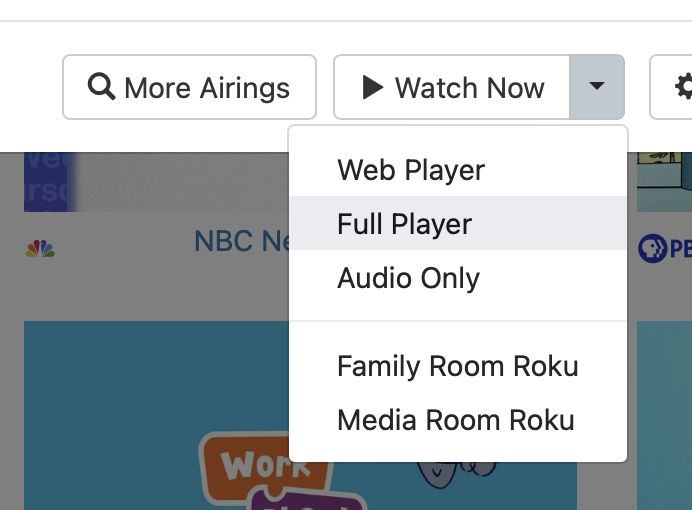Choose the Full Player option
This screenshot has height=510, width=692.
click(404, 224)
